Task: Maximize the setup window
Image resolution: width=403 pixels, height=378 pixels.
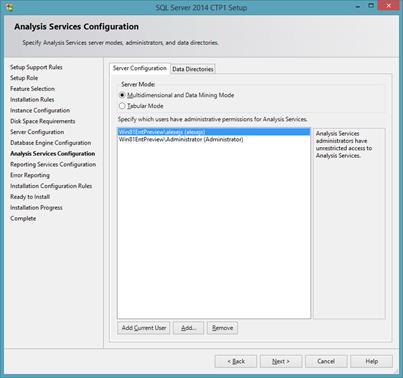Action: pos(371,6)
